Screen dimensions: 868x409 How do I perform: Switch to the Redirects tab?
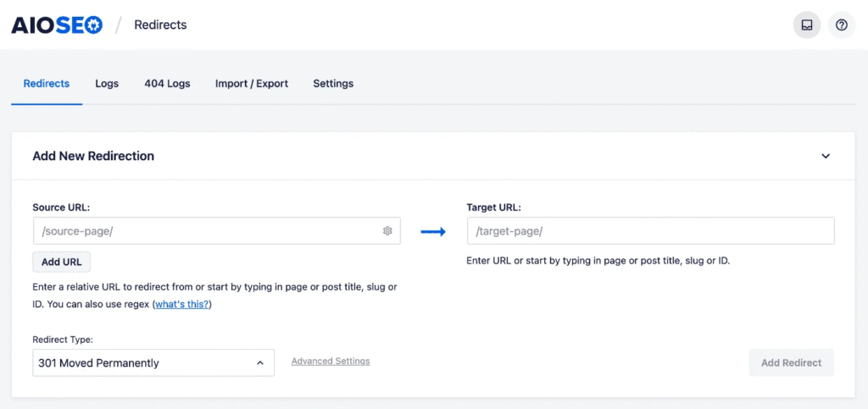[x=47, y=84]
